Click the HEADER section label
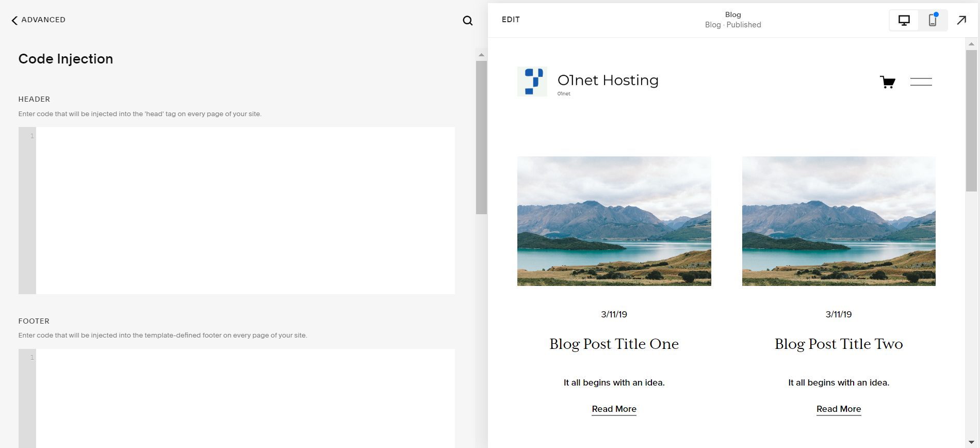This screenshot has height=448, width=980. coord(34,99)
